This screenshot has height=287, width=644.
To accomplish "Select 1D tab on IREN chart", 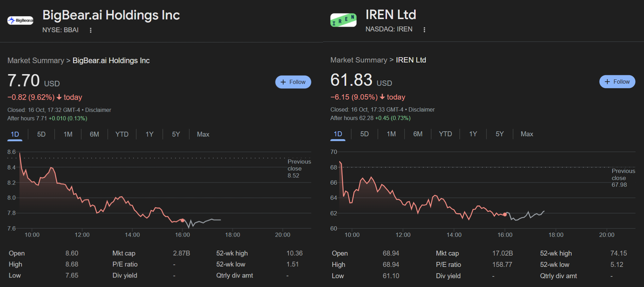I will [x=338, y=134].
